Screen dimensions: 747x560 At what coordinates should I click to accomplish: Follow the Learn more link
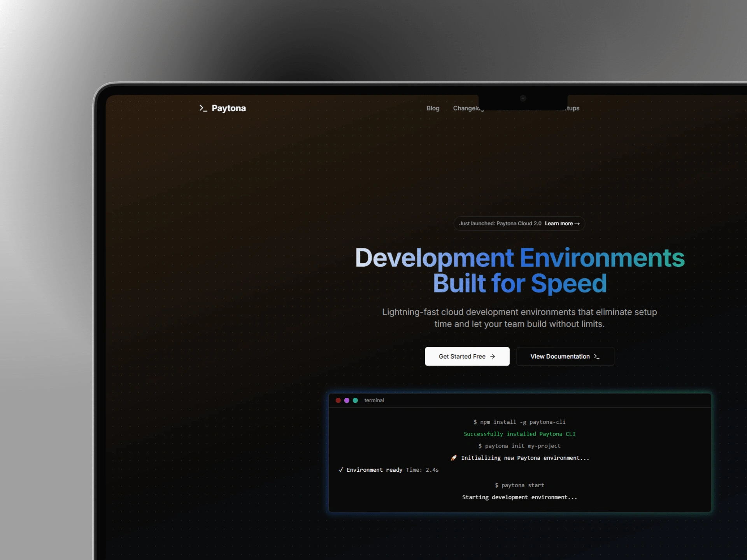pyautogui.click(x=559, y=224)
